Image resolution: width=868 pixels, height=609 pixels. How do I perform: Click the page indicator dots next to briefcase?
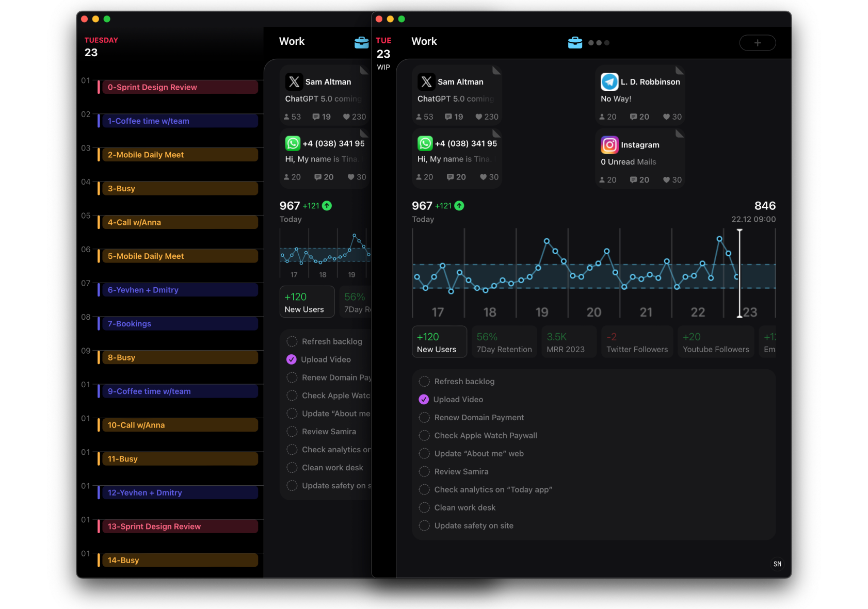599,43
